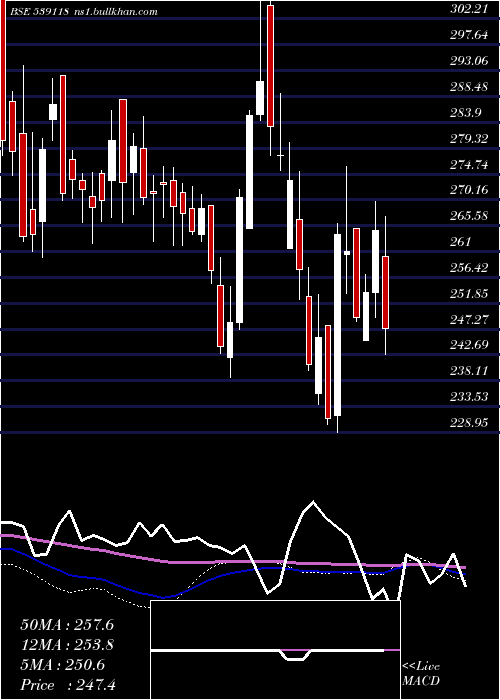Click the 233.53 axis label
This screenshot has height=700, width=500.
[468, 396]
